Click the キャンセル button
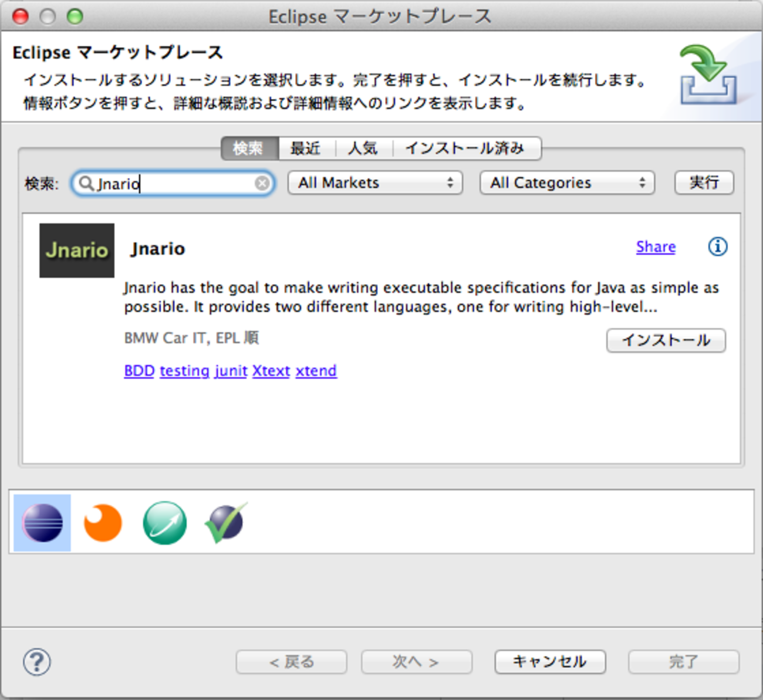This screenshot has width=763, height=700. [550, 662]
